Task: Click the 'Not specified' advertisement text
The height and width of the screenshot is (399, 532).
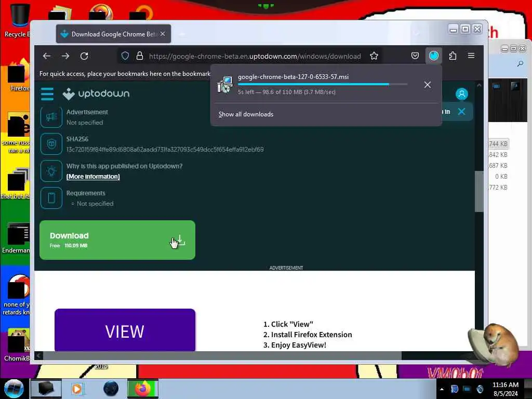Action: [x=85, y=123]
